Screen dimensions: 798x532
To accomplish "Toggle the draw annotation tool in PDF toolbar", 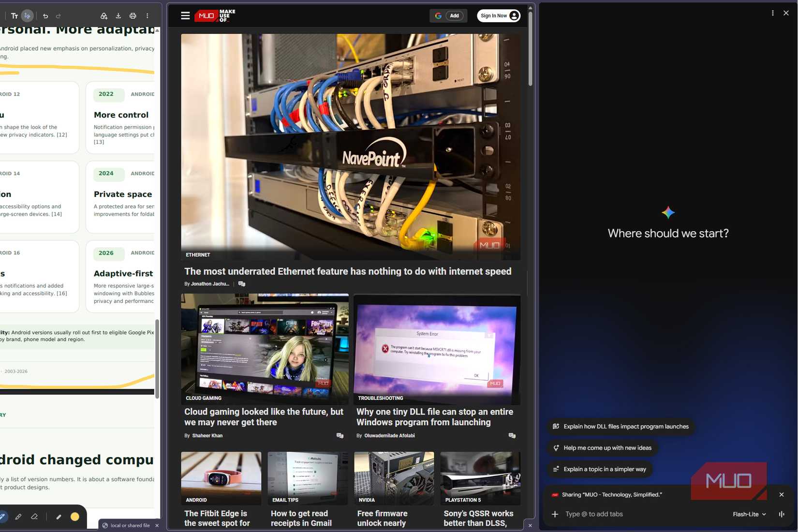I will (x=28, y=16).
